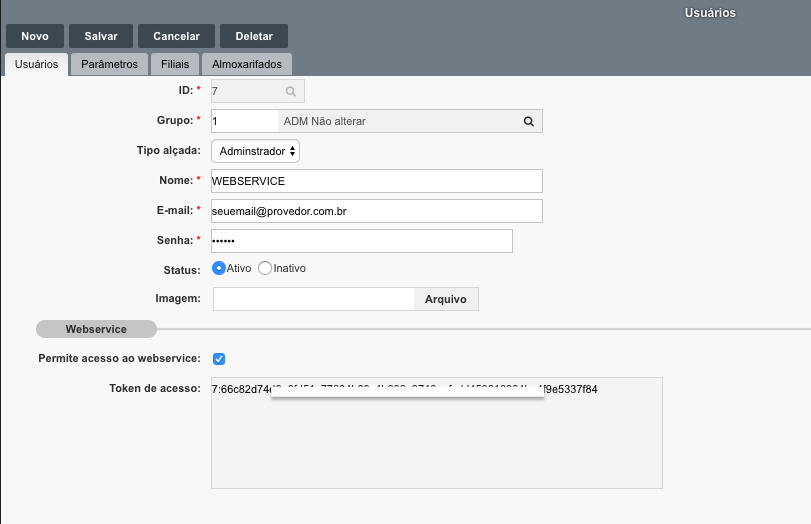Click the search icon in ID field

pos(290,91)
